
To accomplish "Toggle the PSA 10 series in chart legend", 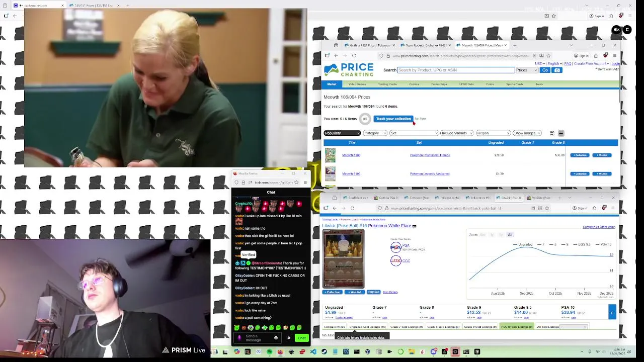I will 604,244.
